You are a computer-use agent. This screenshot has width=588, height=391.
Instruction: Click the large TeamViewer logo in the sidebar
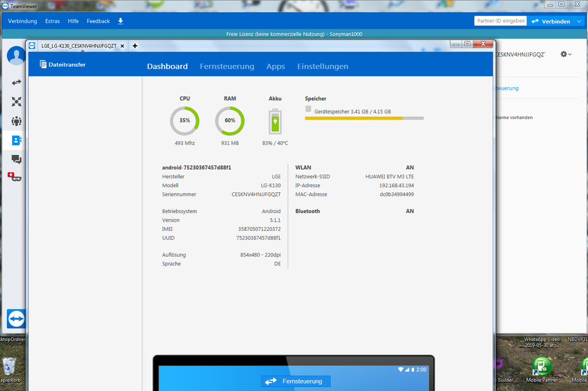pyautogui.click(x=16, y=319)
